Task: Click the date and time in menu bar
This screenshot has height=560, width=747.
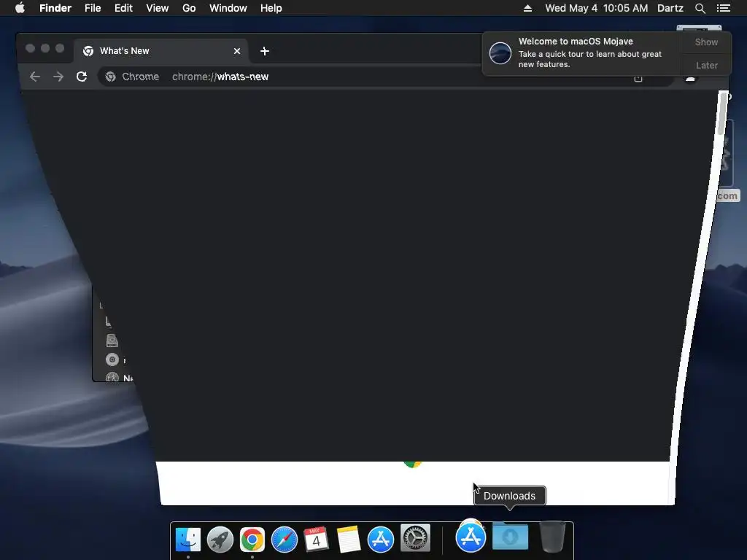Action: point(597,8)
